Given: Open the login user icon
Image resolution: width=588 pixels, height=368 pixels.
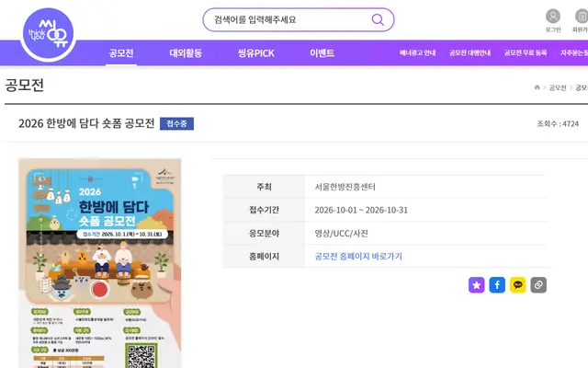Looking at the screenshot, I should 553,17.
